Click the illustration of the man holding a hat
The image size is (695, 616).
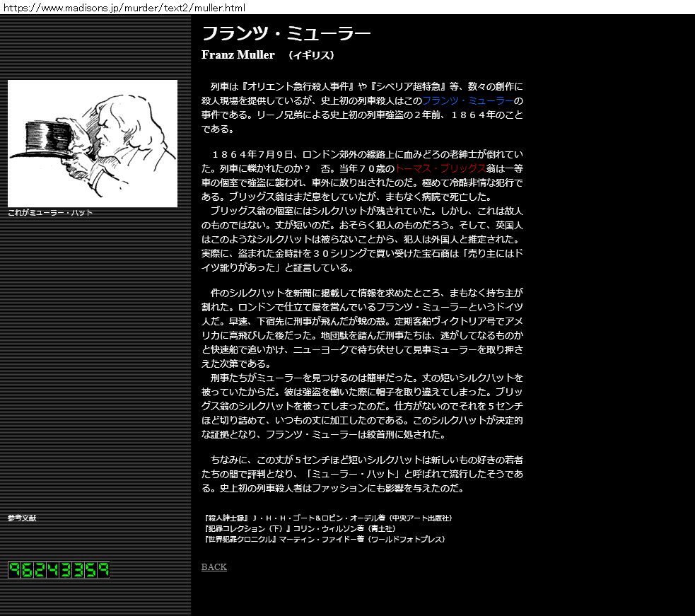coord(93,144)
